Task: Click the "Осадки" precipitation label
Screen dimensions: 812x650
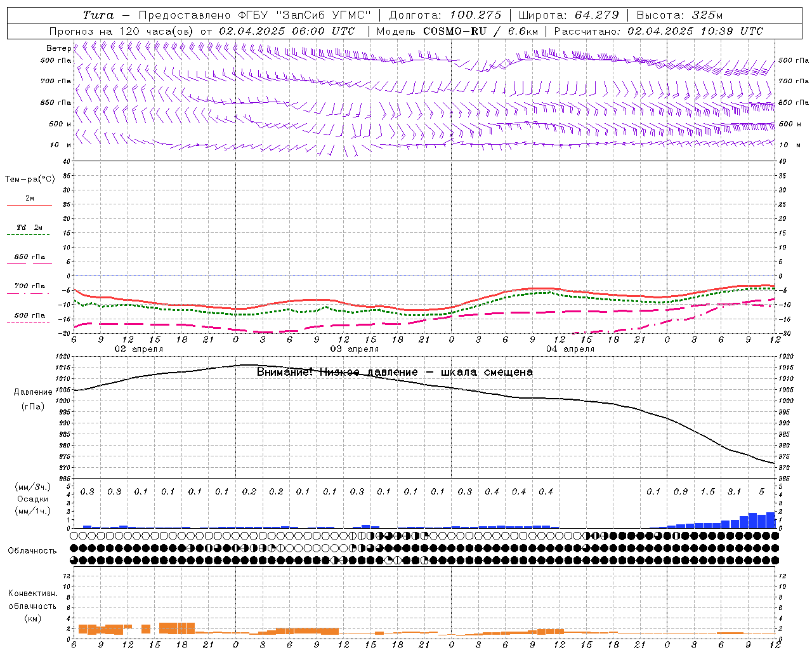Action: [x=33, y=499]
